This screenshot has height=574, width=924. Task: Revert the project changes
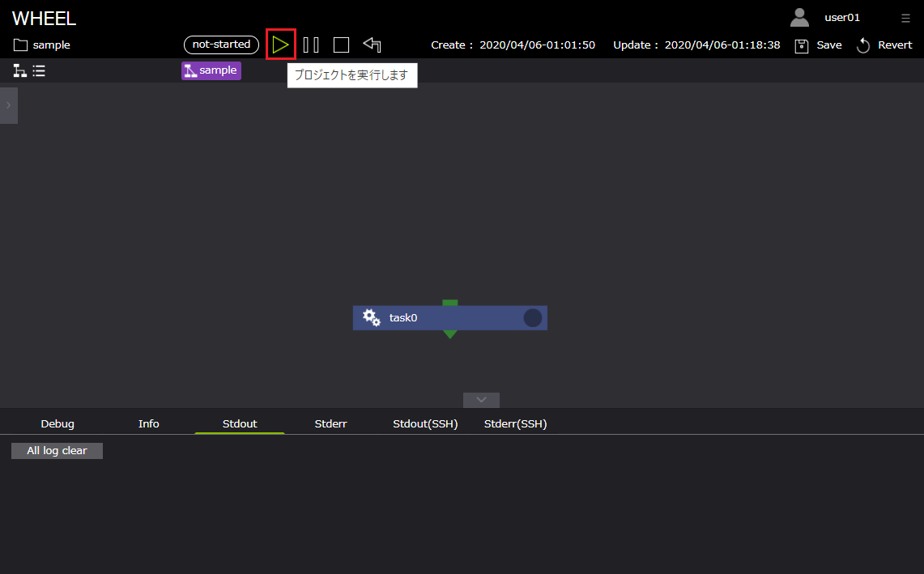(x=884, y=45)
